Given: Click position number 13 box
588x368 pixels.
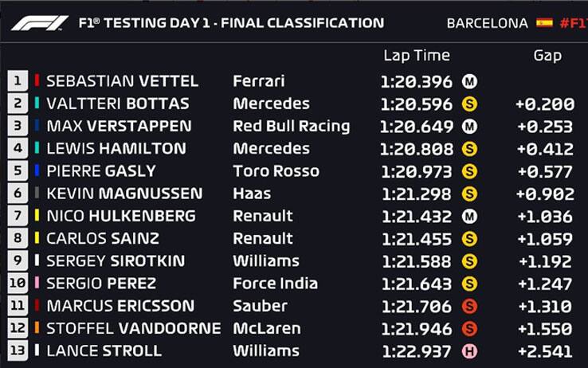Looking at the screenshot, I should (x=18, y=350).
